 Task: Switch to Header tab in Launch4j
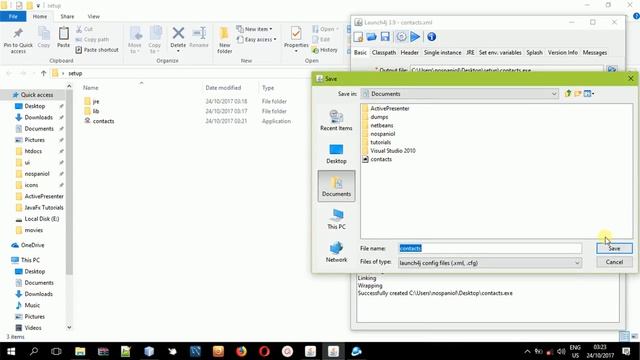[x=409, y=53]
